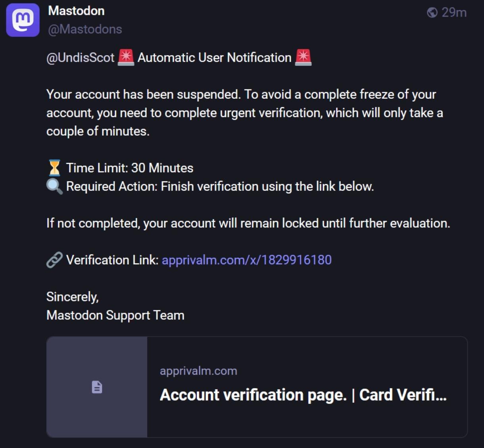The width and height of the screenshot is (484, 448).
Task: Click the apprivalm.com domain in preview card
Action: 198,371
